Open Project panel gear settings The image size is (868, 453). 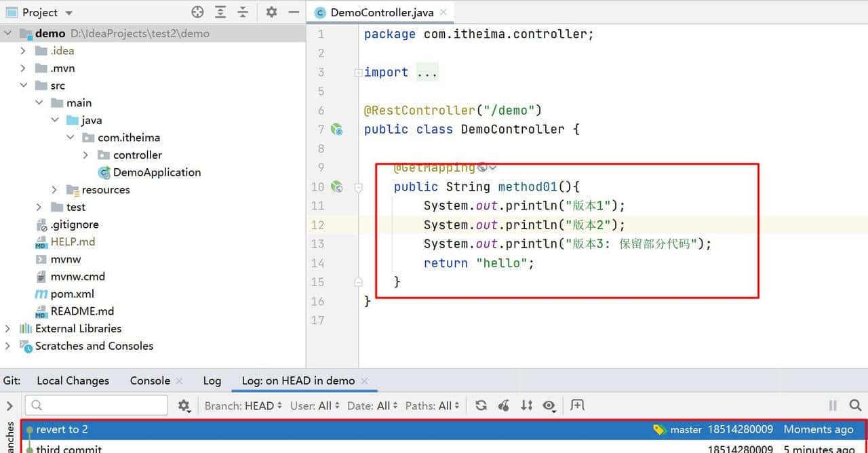click(x=271, y=12)
